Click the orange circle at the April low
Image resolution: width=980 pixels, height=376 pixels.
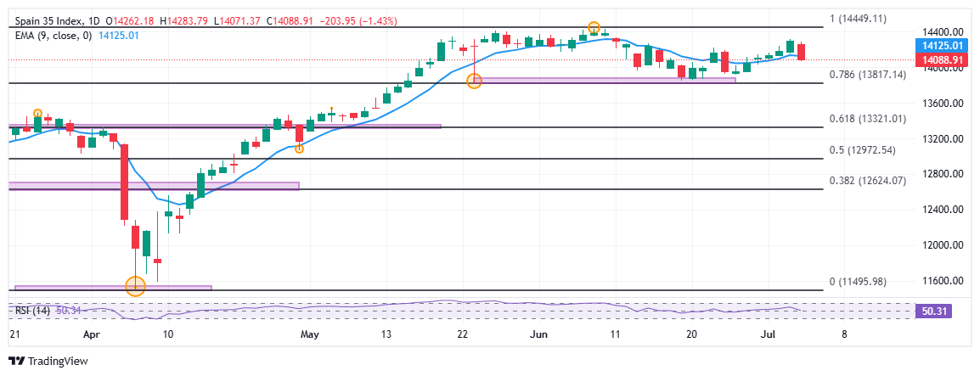136,286
